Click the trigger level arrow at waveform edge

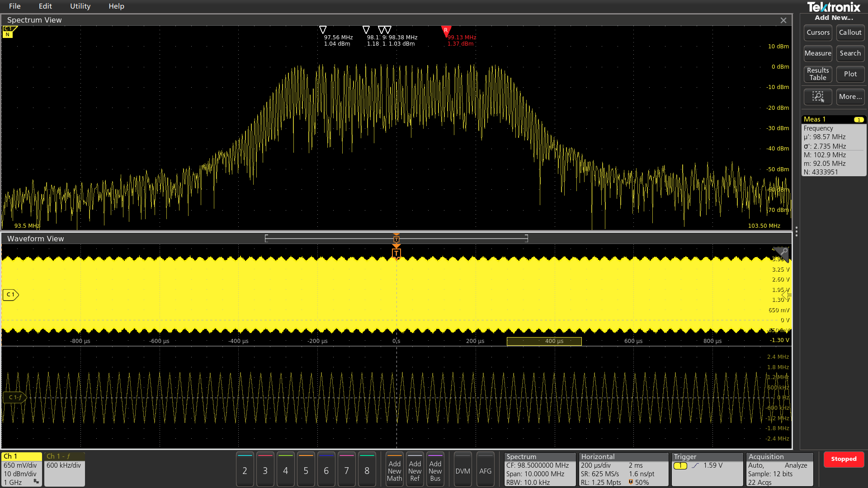coord(786,295)
